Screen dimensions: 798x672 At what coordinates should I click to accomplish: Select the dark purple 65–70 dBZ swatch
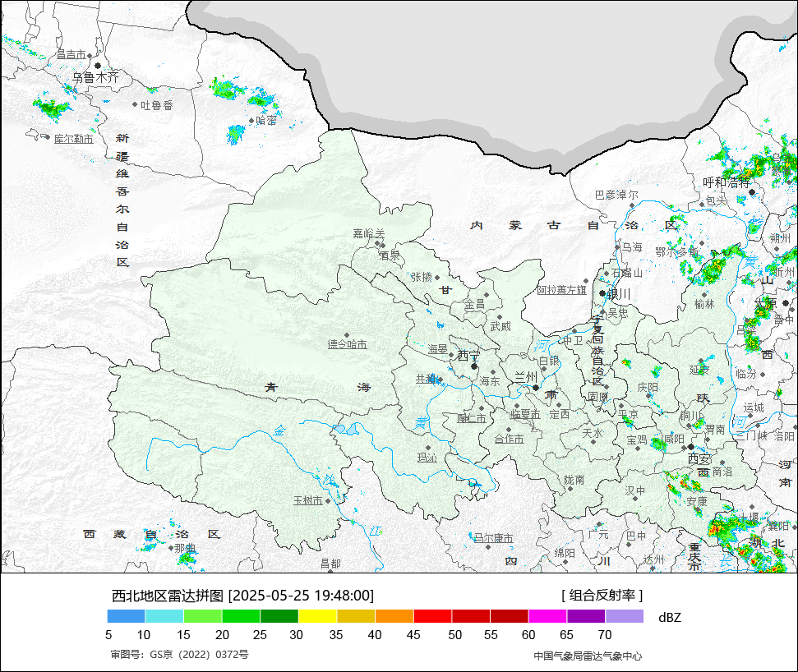pyautogui.click(x=586, y=616)
